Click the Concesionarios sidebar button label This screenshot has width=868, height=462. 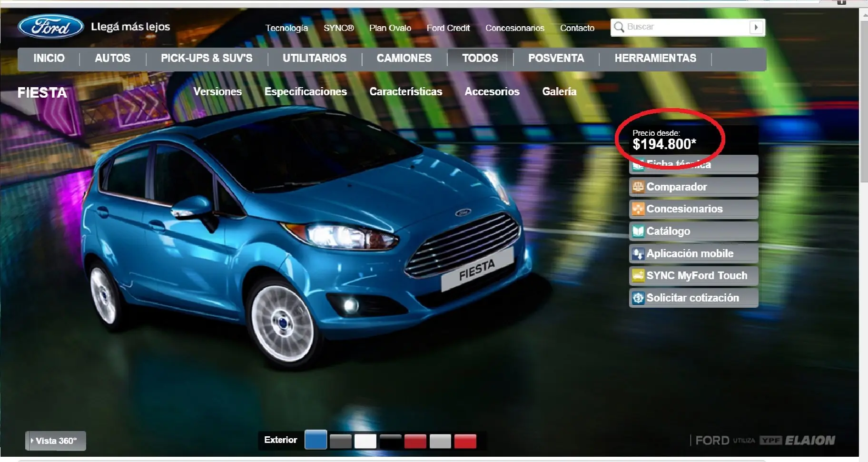[684, 209]
